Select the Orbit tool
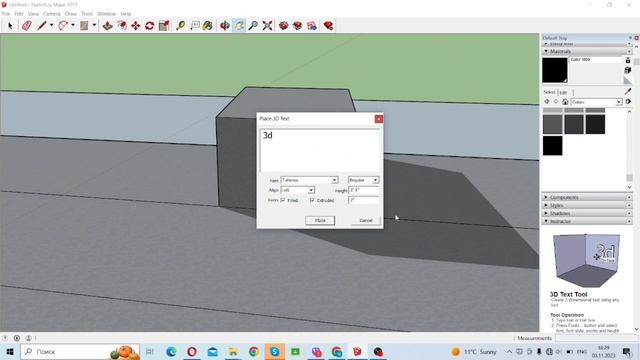This screenshot has width=640, height=360. coord(224,26)
